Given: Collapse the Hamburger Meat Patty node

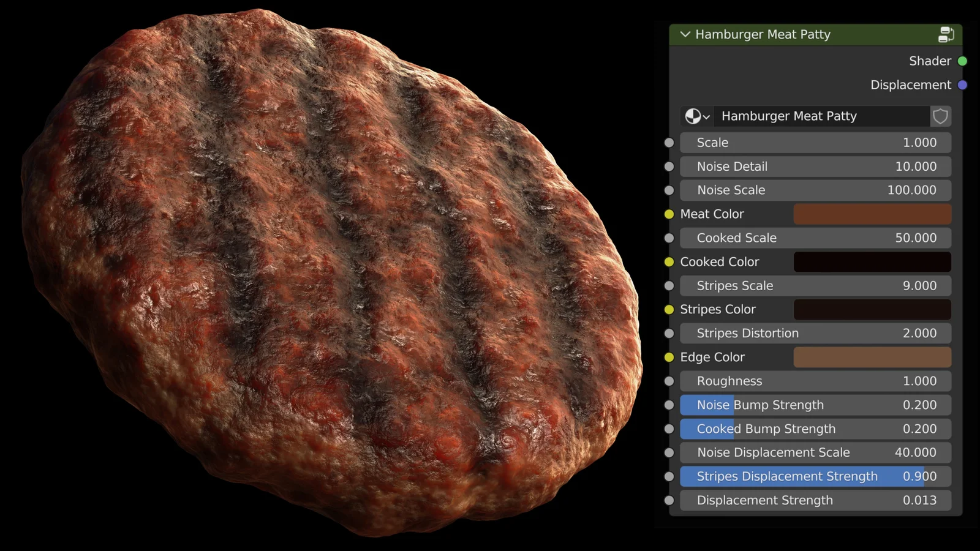Looking at the screenshot, I should tap(685, 35).
